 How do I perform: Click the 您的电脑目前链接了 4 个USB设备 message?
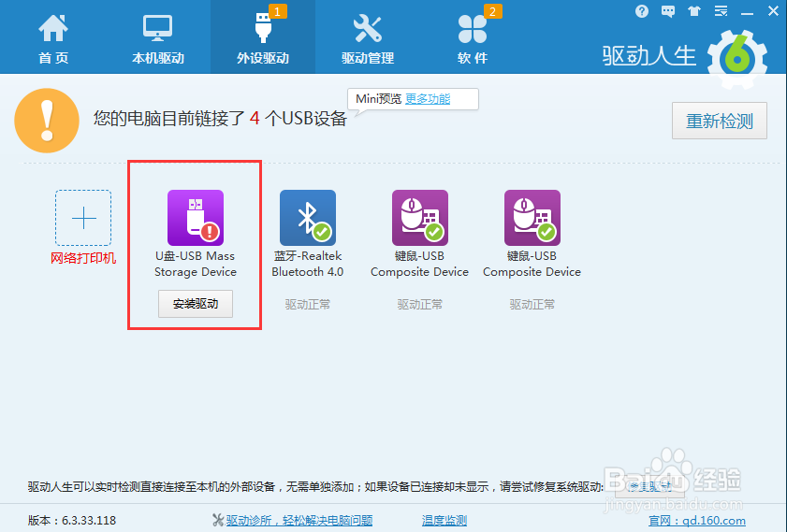(220, 119)
